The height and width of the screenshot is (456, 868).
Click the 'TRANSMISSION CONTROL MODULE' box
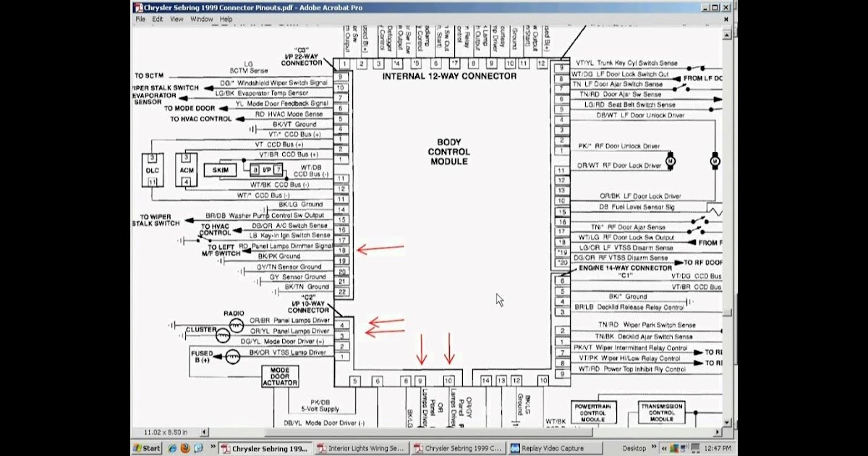click(661, 414)
